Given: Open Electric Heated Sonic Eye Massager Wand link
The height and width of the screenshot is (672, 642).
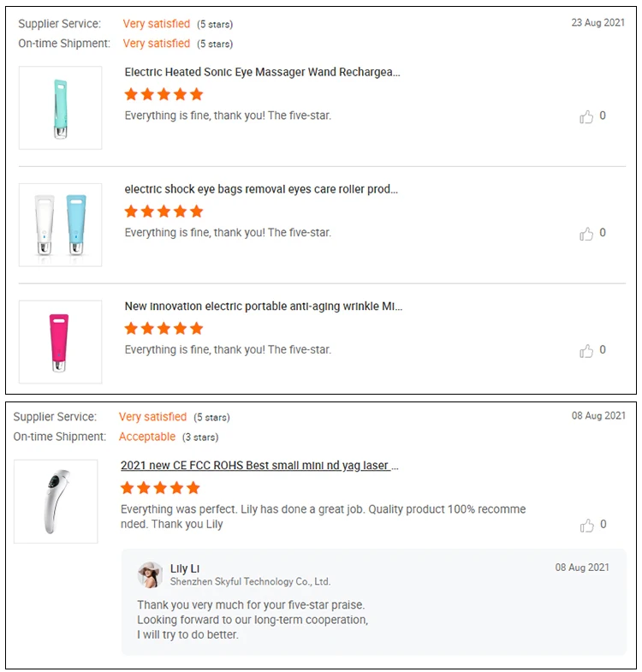Looking at the screenshot, I should coord(262,72).
